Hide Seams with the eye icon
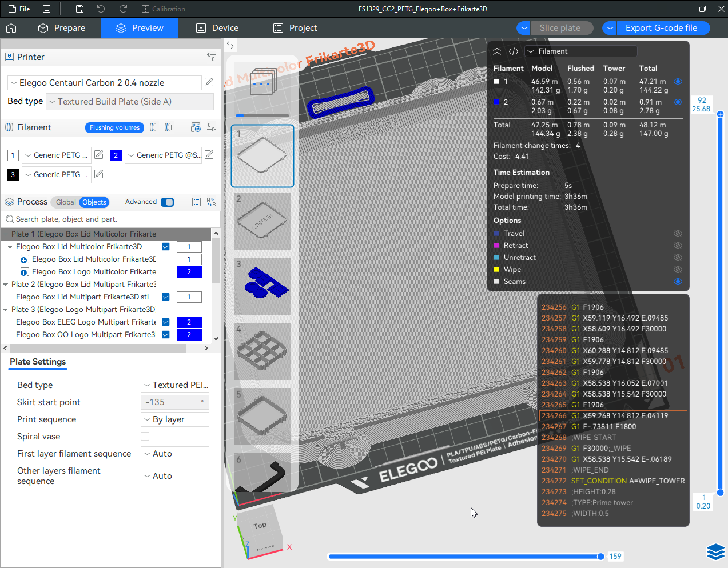Screen dimensions: 728x568 click(x=678, y=282)
